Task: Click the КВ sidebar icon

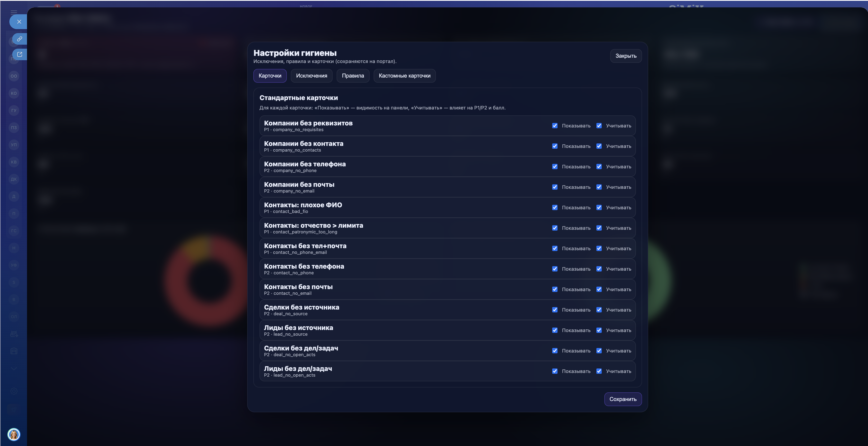Action: tap(14, 162)
